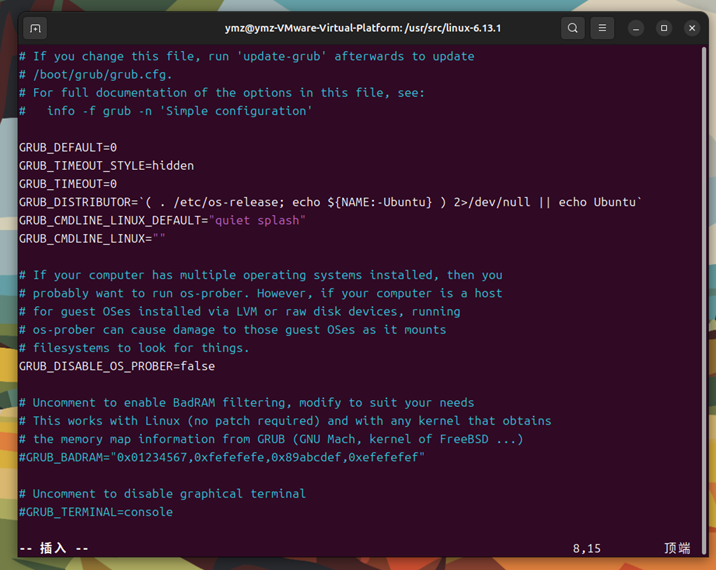Click the '顶端' scroll position indicator
Viewport: 716px width, 570px height.
677,548
